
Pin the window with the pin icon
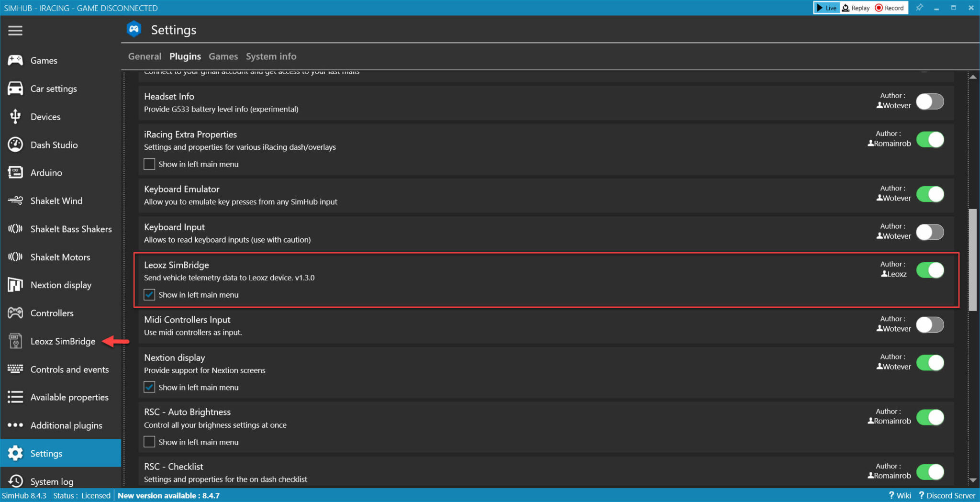click(919, 8)
